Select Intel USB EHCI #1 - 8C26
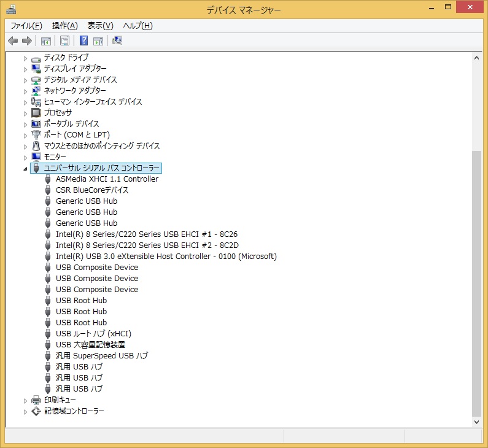The image size is (488, 448). point(147,234)
